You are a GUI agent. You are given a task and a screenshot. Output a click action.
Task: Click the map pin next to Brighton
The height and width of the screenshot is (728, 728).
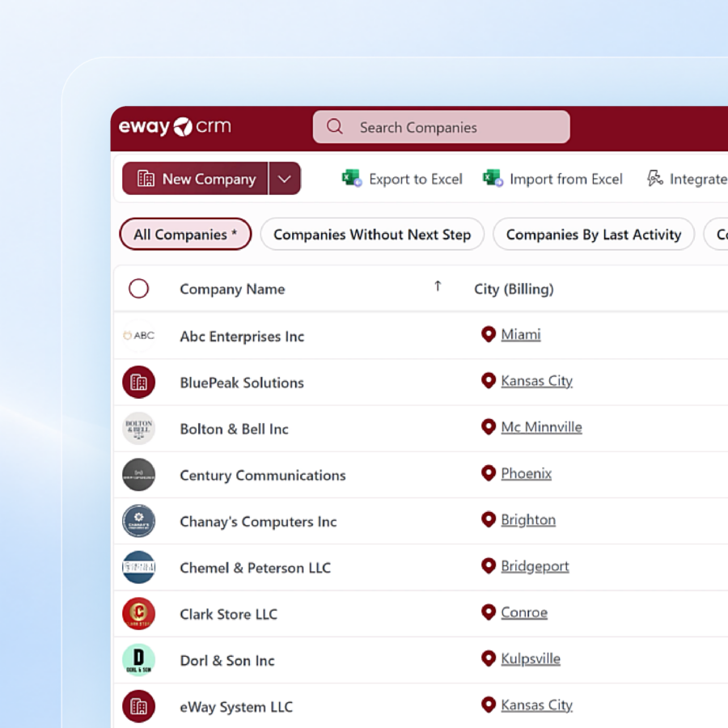488,519
